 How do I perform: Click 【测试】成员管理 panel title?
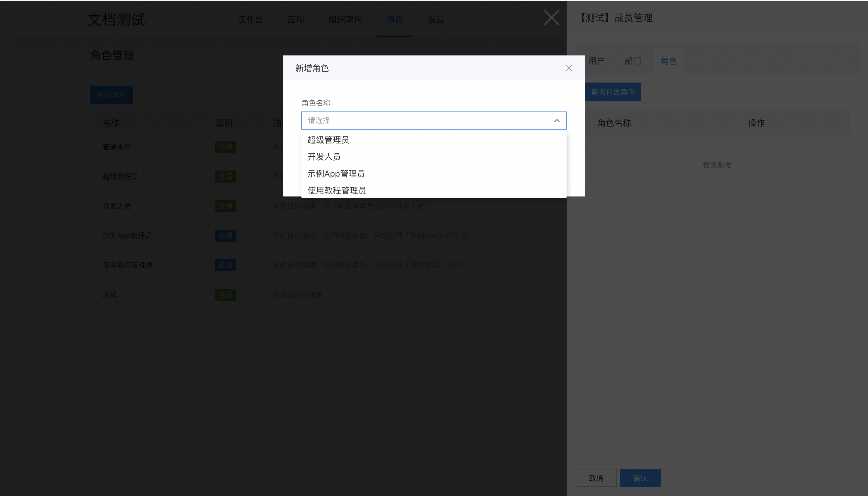coord(616,18)
